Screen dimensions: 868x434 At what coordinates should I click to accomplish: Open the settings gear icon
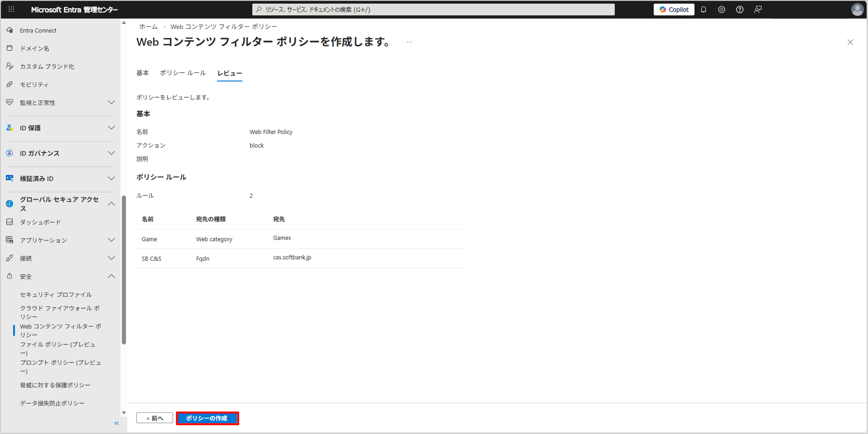(x=722, y=9)
